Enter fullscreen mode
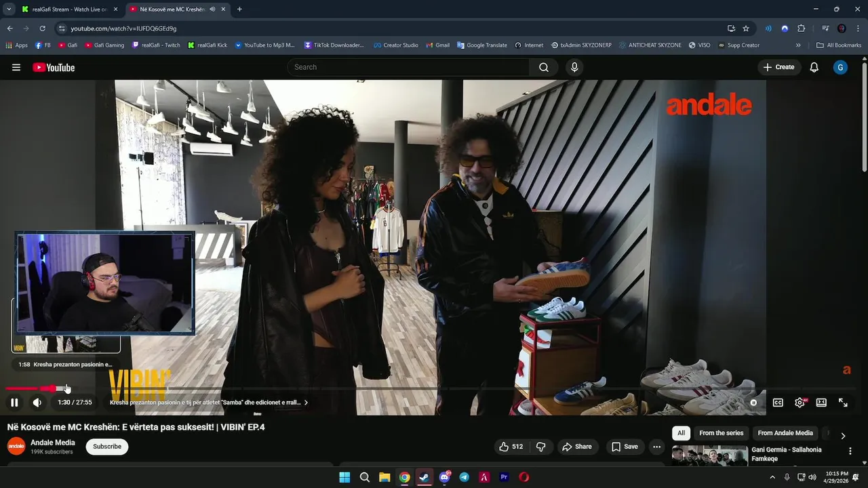This screenshot has width=868, height=488. [x=843, y=403]
